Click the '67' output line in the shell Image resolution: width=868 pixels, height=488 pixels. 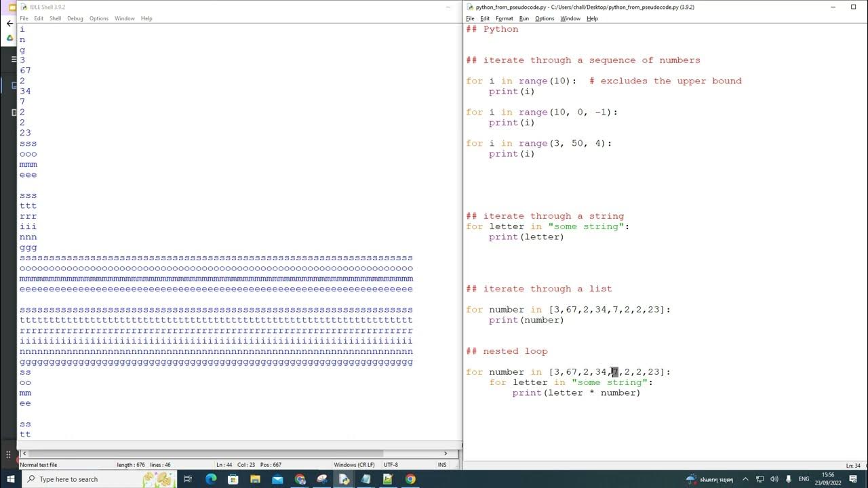(25, 70)
